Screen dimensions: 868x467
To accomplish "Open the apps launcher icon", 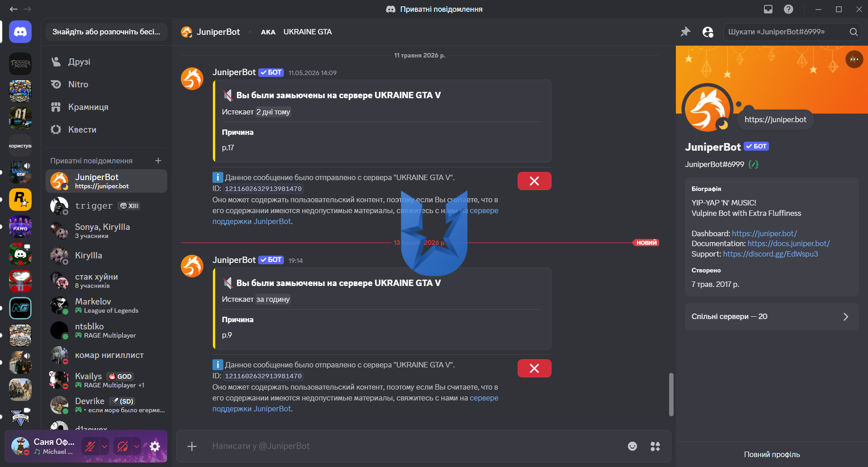I will 655,446.
